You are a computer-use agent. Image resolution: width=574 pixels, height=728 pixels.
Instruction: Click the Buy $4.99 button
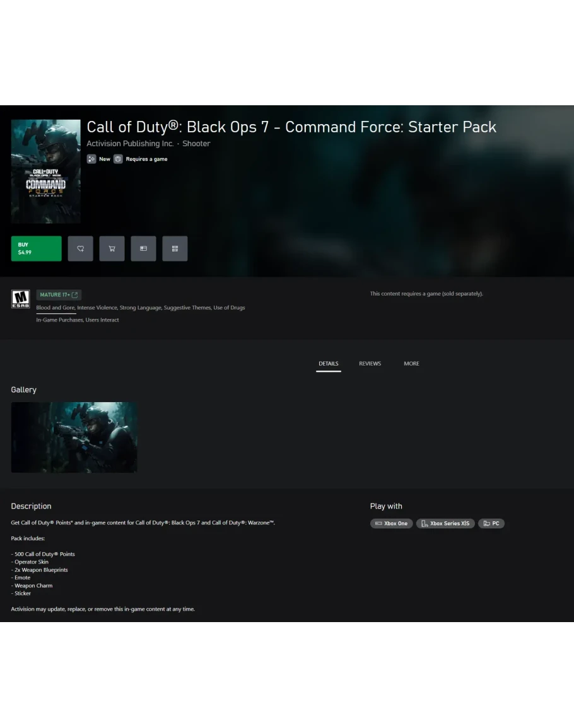36,248
